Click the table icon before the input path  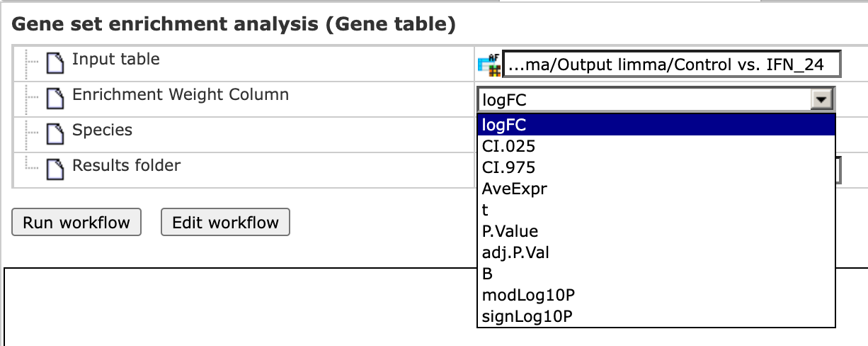pyautogui.click(x=489, y=65)
